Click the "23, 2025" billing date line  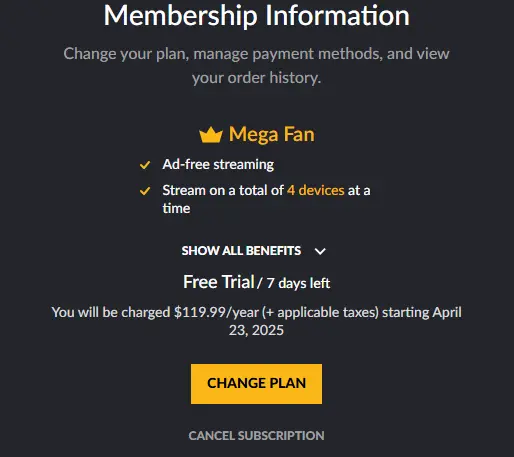(256, 330)
